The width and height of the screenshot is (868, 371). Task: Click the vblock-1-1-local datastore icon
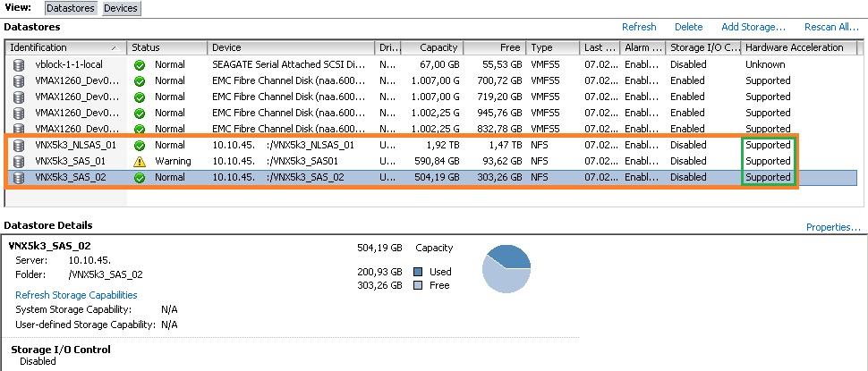[x=19, y=64]
